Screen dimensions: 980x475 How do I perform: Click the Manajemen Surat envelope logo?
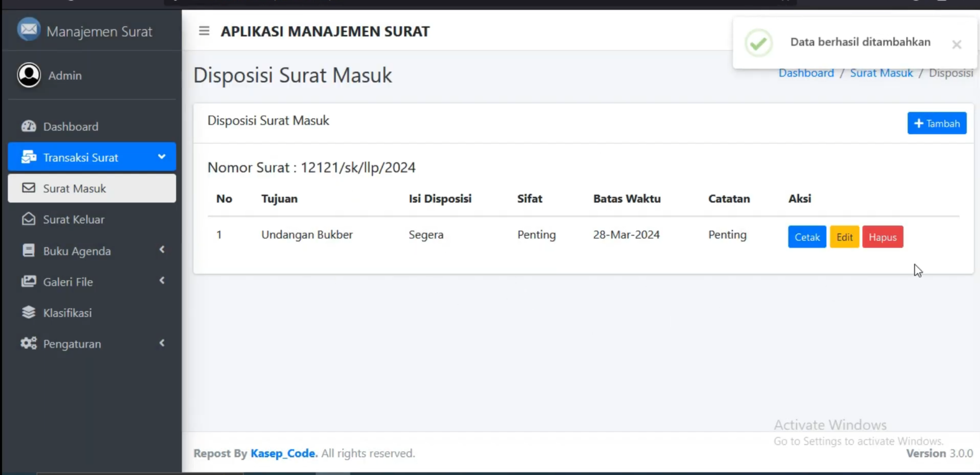coord(29,29)
